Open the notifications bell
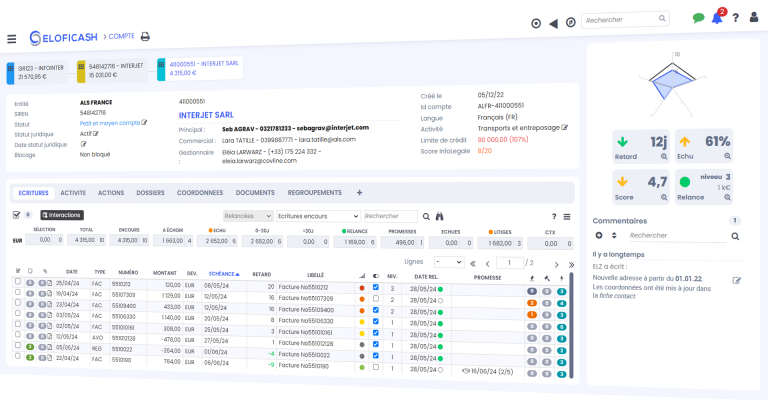 (x=716, y=18)
